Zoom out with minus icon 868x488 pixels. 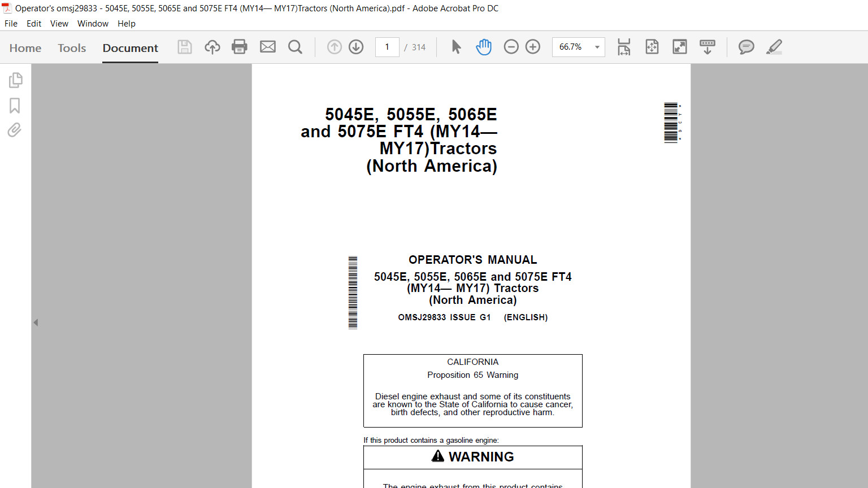[511, 47]
